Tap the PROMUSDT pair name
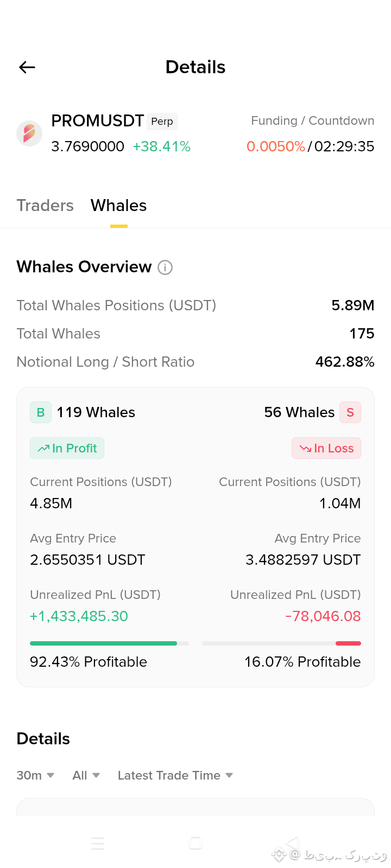The image size is (391, 868). tap(98, 121)
